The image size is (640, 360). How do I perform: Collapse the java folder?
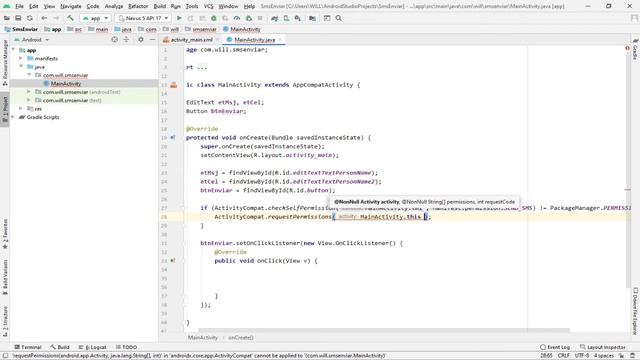21,67
